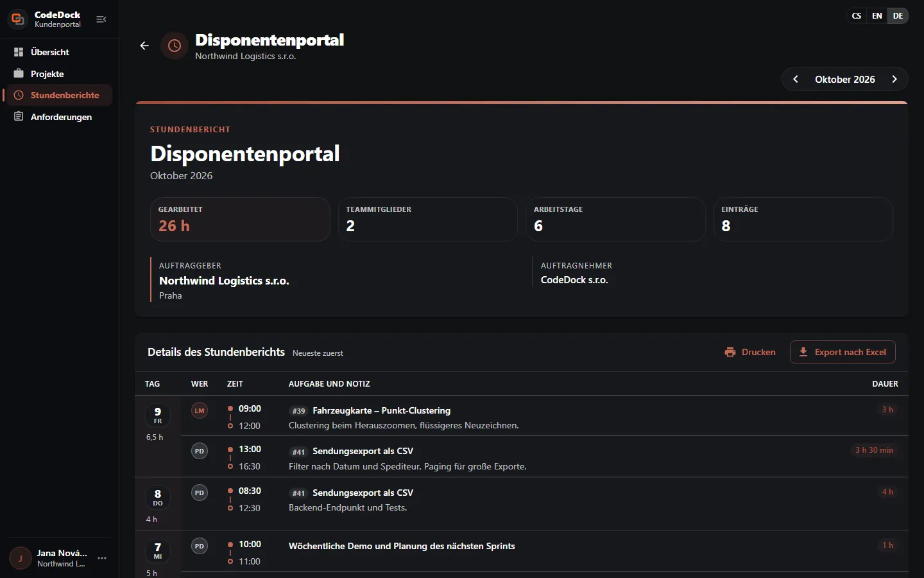924x578 pixels.
Task: Go to previous month before Oktober 2026
Action: tap(796, 79)
